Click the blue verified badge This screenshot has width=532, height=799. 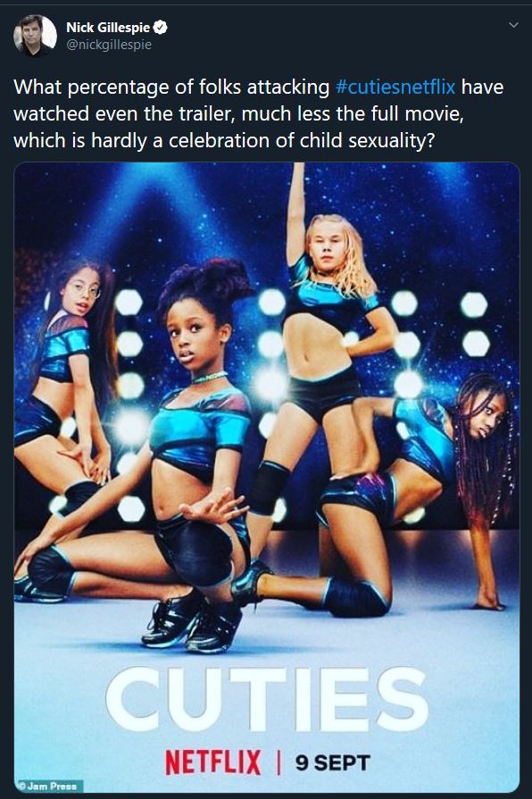(161, 28)
